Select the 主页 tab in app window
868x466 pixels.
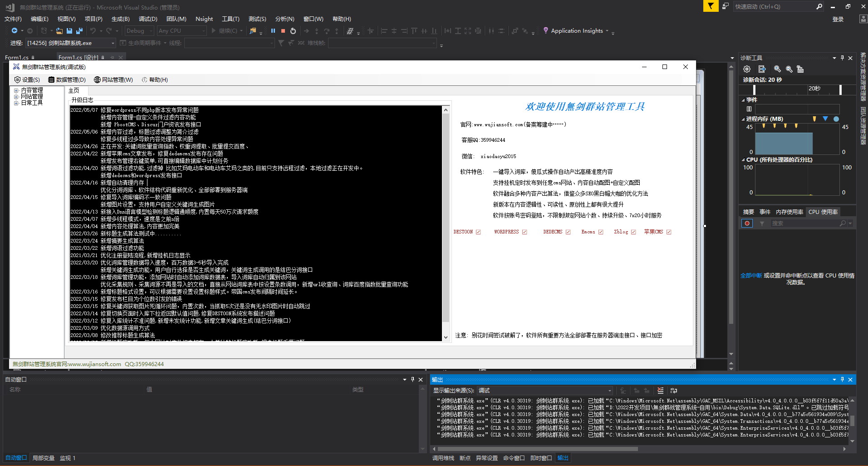click(x=74, y=91)
